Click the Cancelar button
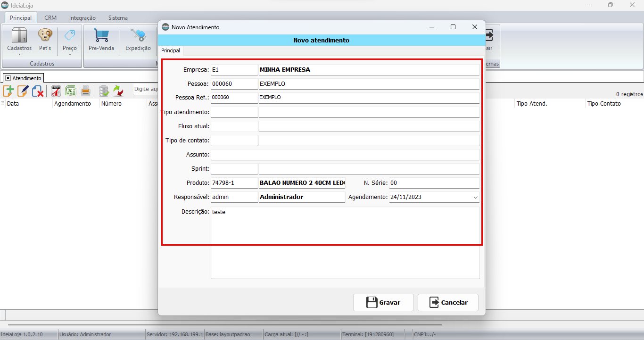This screenshot has width=644, height=340. click(448, 303)
